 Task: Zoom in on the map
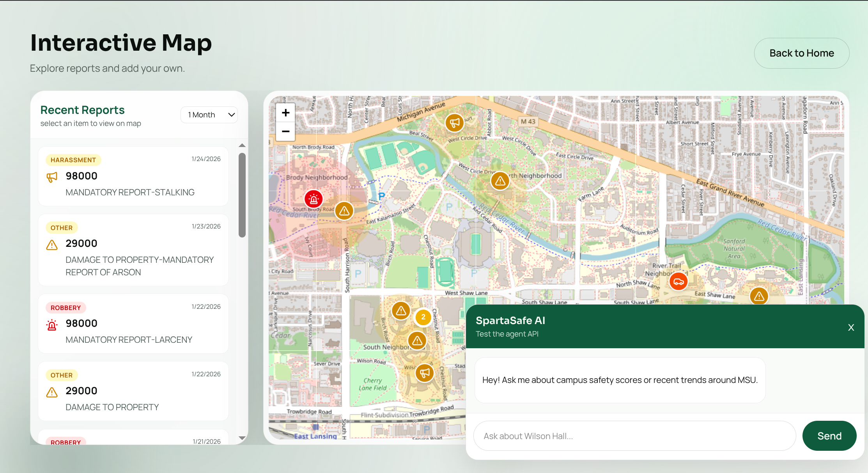click(x=285, y=113)
